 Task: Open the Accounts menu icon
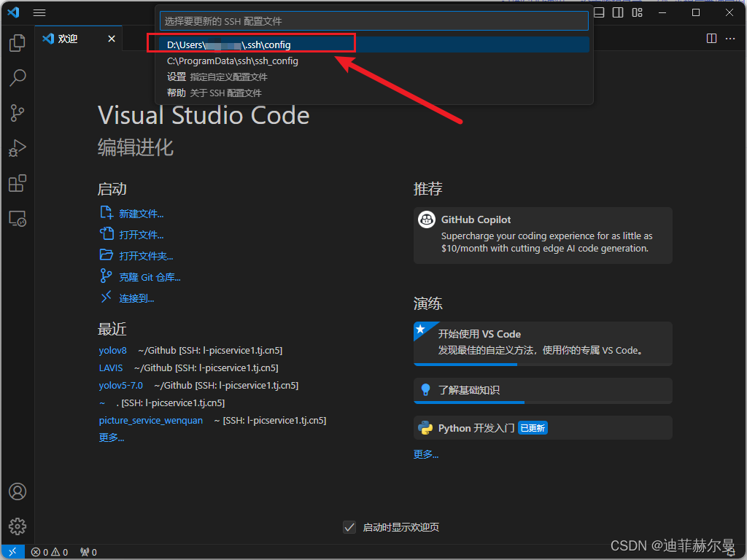coord(18,491)
